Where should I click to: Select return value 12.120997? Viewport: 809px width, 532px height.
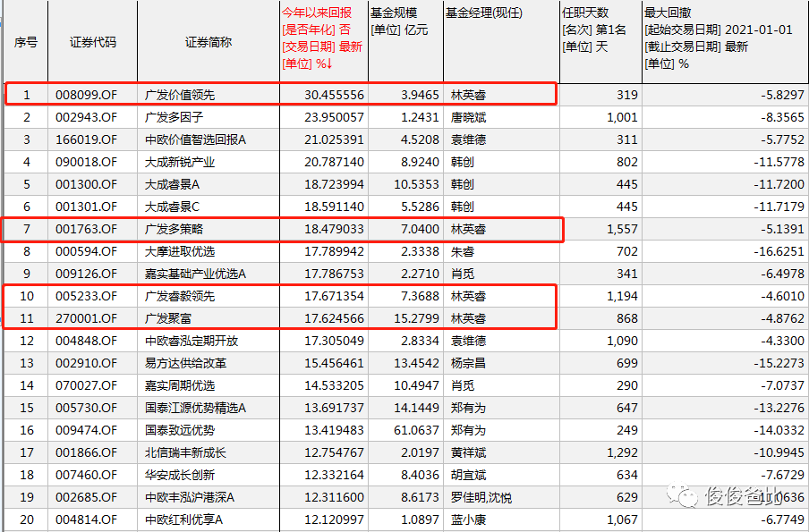[x=334, y=519]
